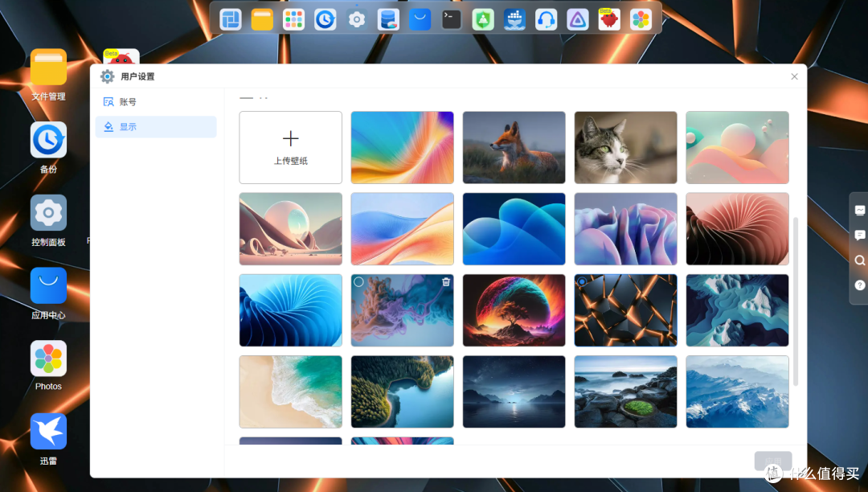Choose the purple-blue folded petals wallpaper
The height and width of the screenshot is (492, 868).
click(625, 228)
